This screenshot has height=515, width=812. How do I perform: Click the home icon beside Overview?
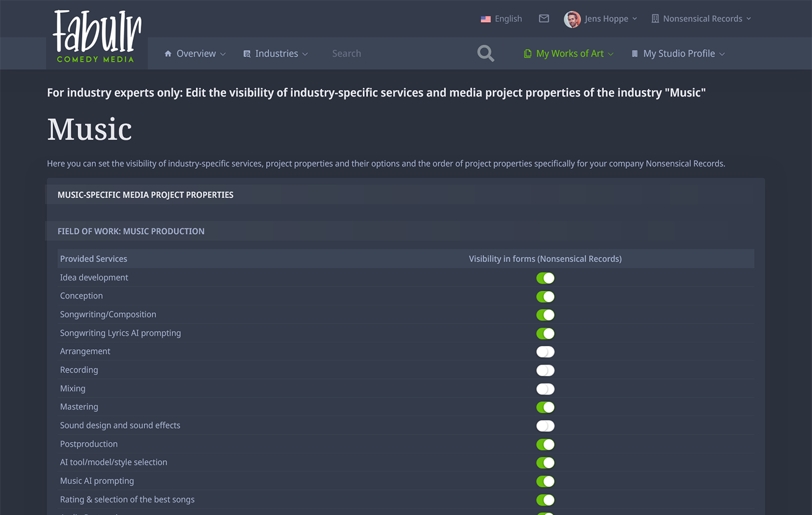click(x=168, y=53)
